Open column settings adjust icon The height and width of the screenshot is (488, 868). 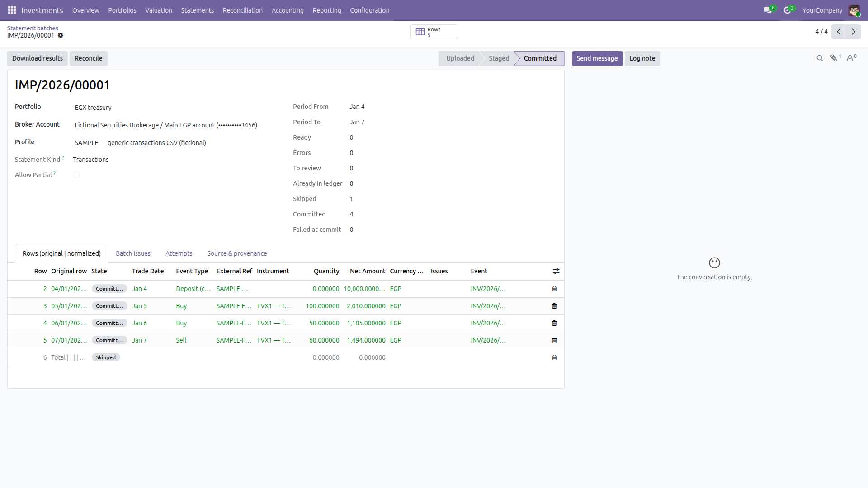tap(556, 271)
